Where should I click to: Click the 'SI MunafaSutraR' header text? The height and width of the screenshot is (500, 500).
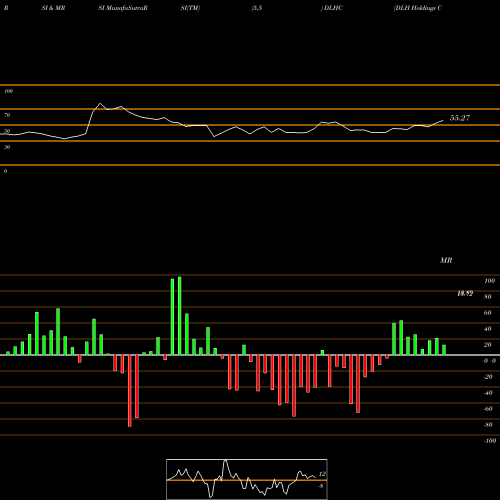123,8
